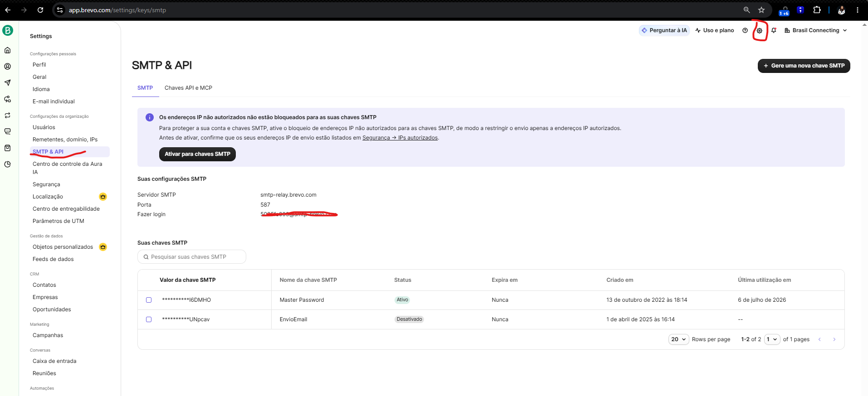Select the checkbox for the Master Password key
This screenshot has height=396, width=868.
pyautogui.click(x=149, y=300)
